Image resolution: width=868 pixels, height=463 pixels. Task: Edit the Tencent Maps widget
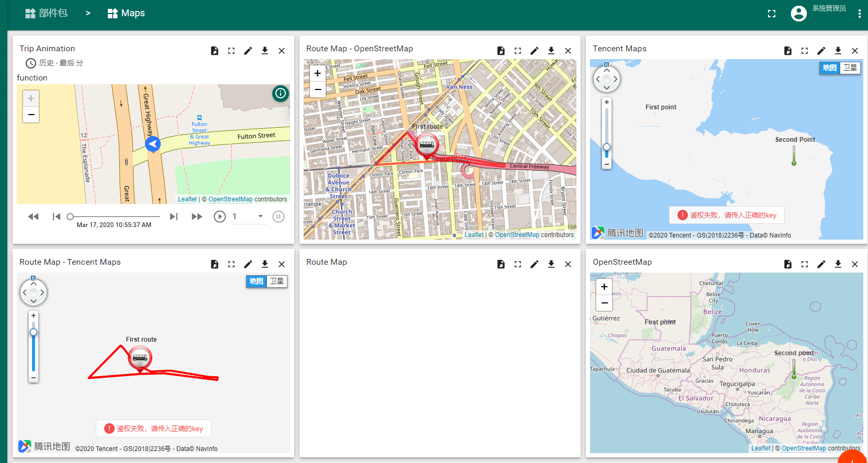pos(821,51)
